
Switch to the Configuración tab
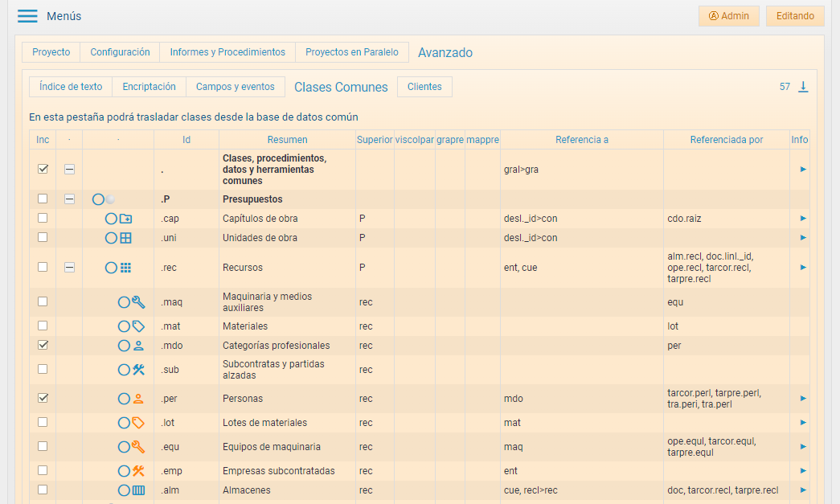(x=120, y=52)
